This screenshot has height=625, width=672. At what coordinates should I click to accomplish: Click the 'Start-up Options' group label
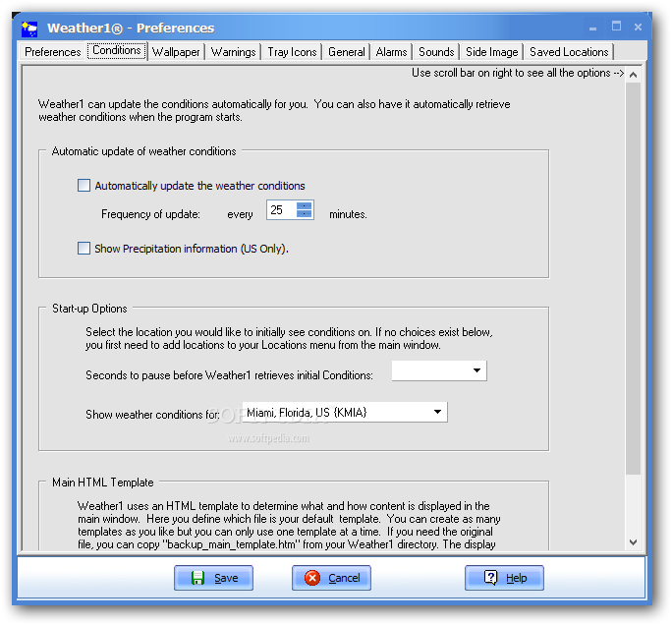[89, 309]
